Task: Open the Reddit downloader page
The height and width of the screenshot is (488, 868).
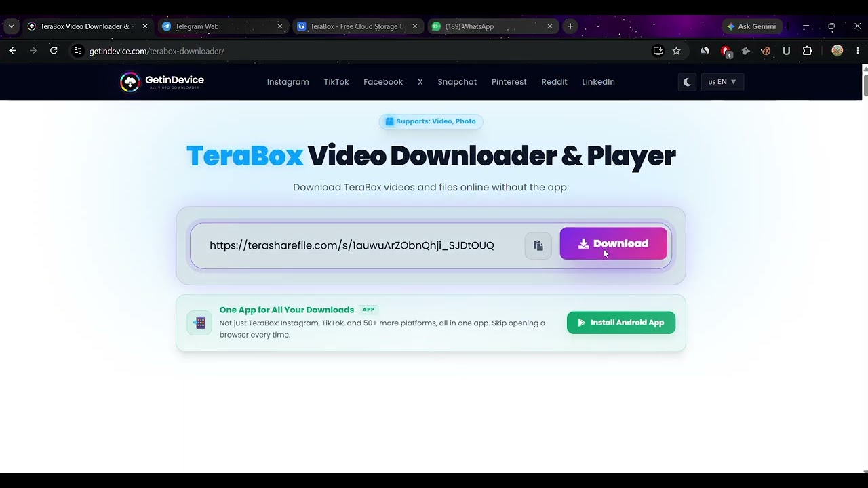Action: (x=554, y=82)
